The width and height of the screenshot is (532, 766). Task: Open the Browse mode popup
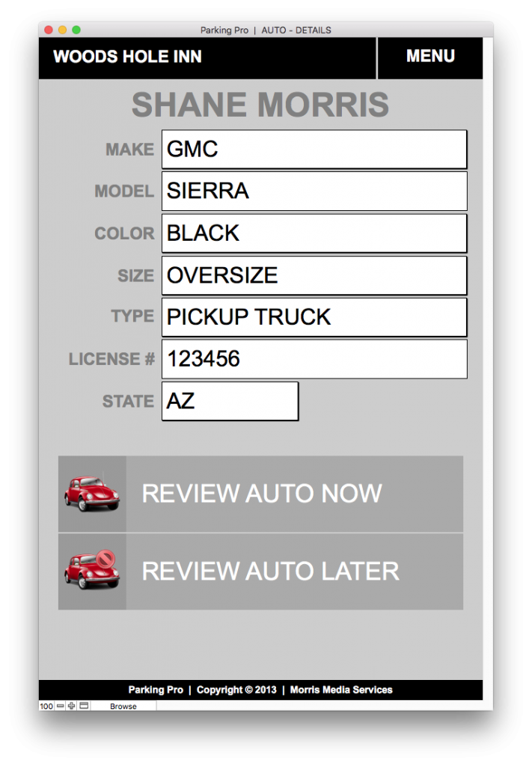tap(123, 706)
